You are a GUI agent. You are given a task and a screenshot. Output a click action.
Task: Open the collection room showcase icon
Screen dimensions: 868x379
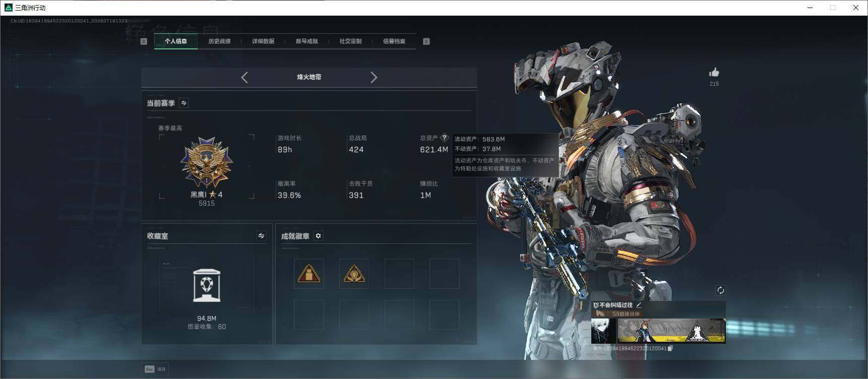[207, 285]
